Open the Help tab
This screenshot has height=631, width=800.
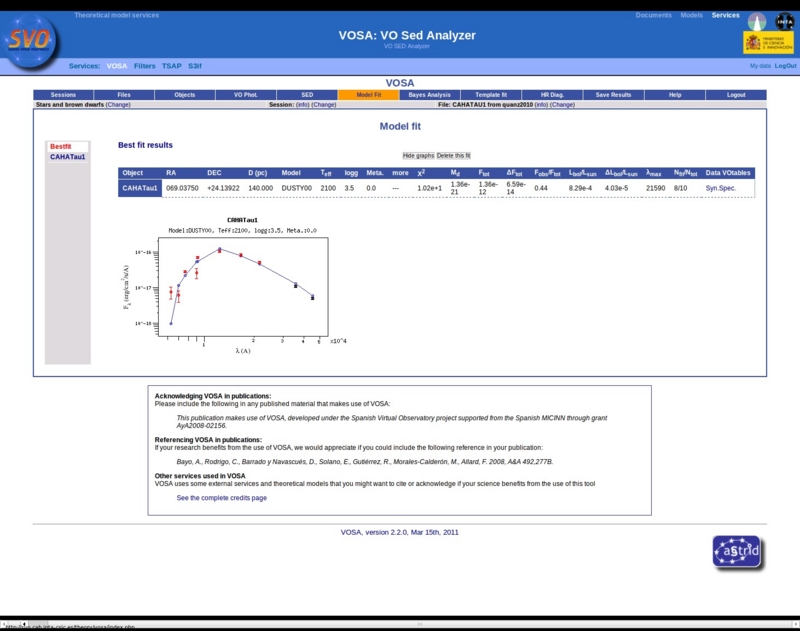pos(675,95)
